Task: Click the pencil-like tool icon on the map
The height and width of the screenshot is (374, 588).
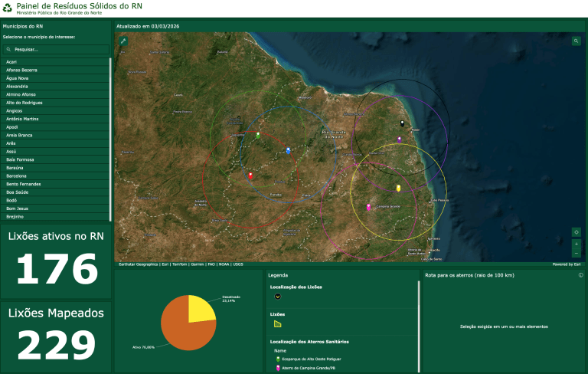Action: [x=123, y=41]
